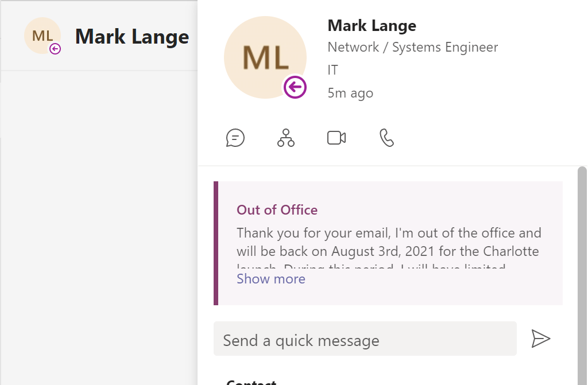Click the large ML profile avatar
This screenshot has width=588, height=385.
(265, 57)
